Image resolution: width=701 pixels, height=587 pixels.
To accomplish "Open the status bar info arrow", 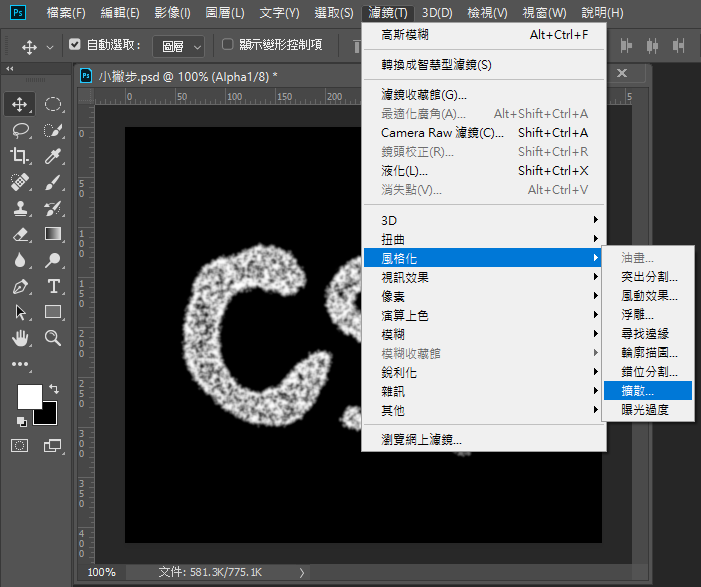I will coord(302,573).
